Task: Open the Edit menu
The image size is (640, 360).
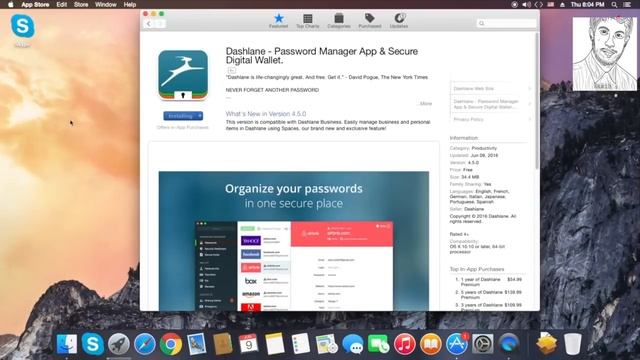Action: click(x=62, y=4)
